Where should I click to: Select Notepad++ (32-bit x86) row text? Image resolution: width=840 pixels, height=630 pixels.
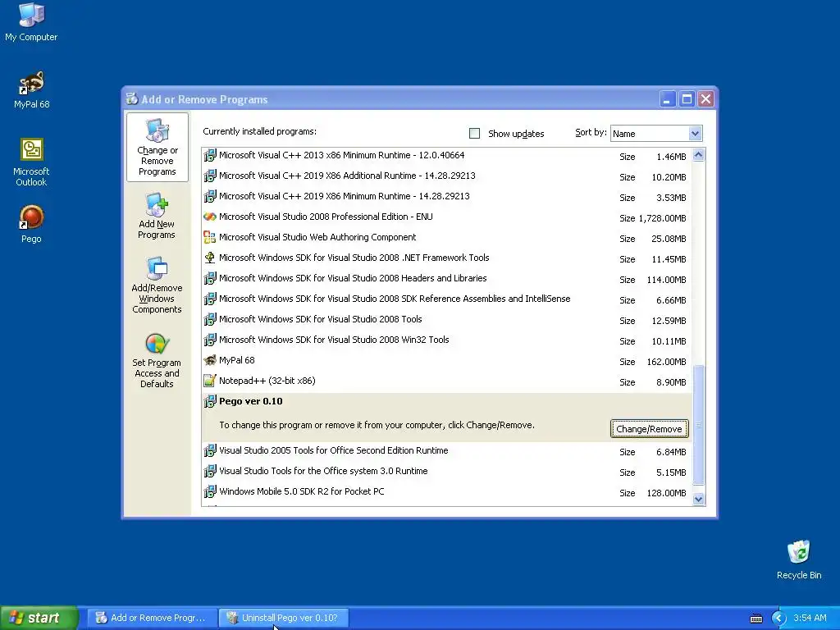pyautogui.click(x=267, y=381)
